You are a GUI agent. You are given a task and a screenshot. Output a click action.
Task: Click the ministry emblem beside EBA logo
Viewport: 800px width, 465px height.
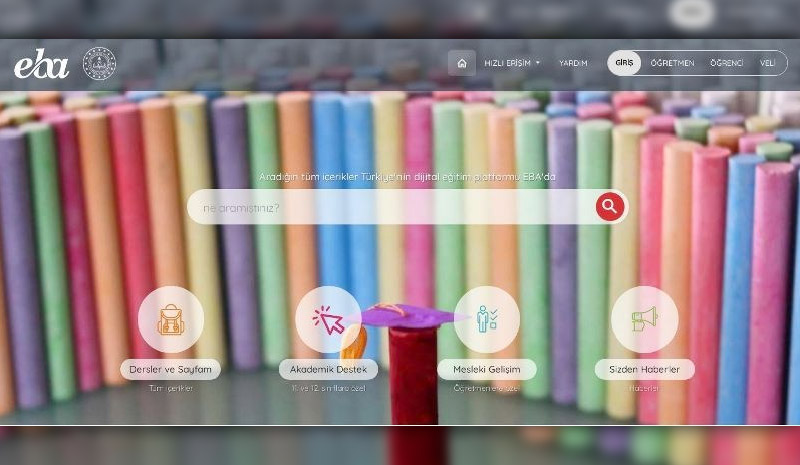pos(99,64)
